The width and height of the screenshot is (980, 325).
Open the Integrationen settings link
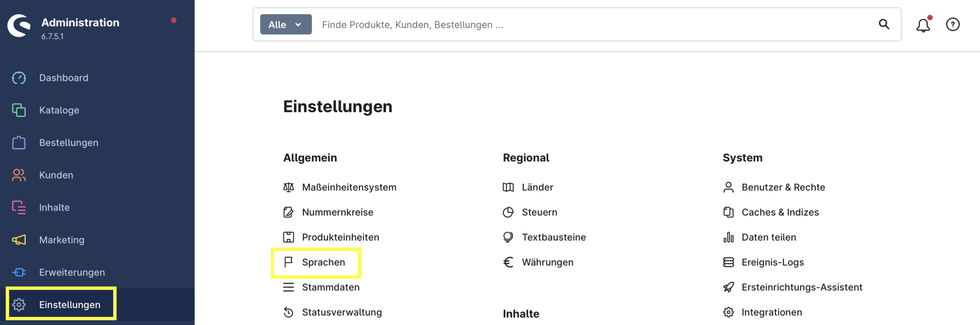coord(772,312)
